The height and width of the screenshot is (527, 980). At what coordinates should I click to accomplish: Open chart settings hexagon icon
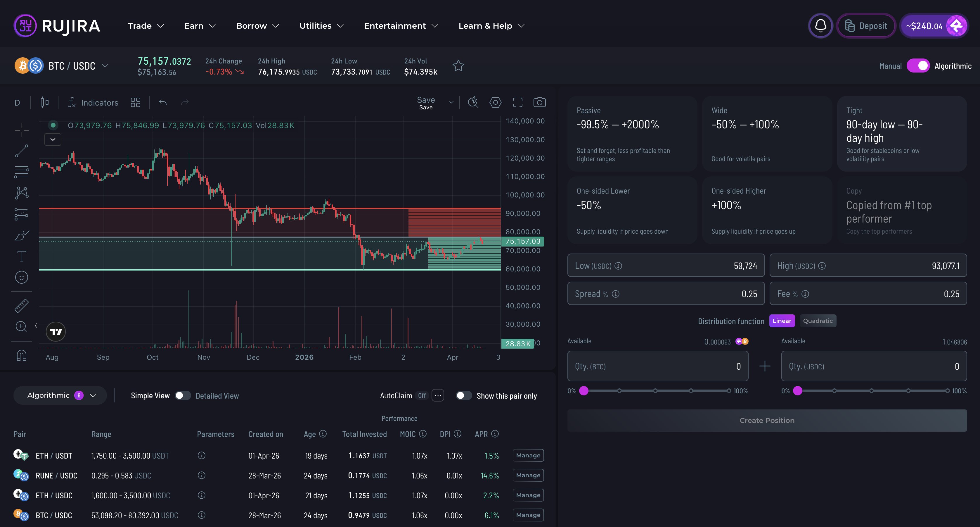[x=495, y=102]
